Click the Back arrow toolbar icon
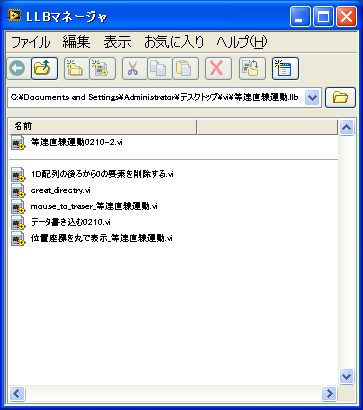Image resolution: width=363 pixels, height=410 pixels. click(x=17, y=69)
